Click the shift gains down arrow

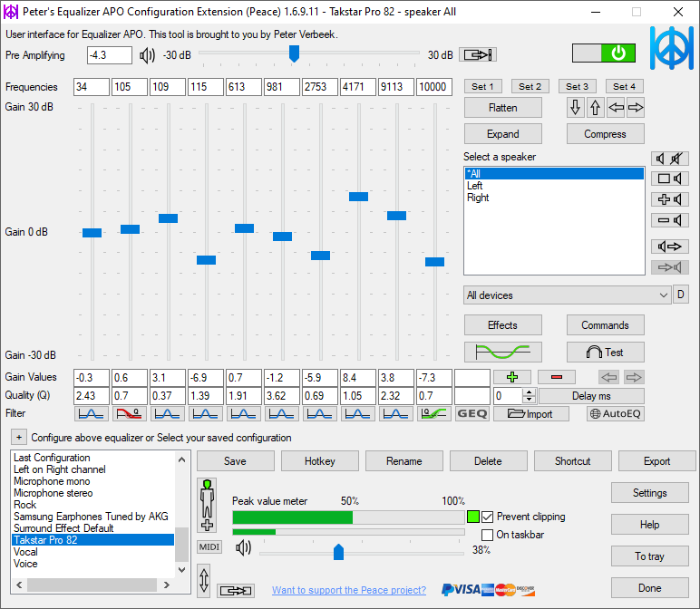576,108
